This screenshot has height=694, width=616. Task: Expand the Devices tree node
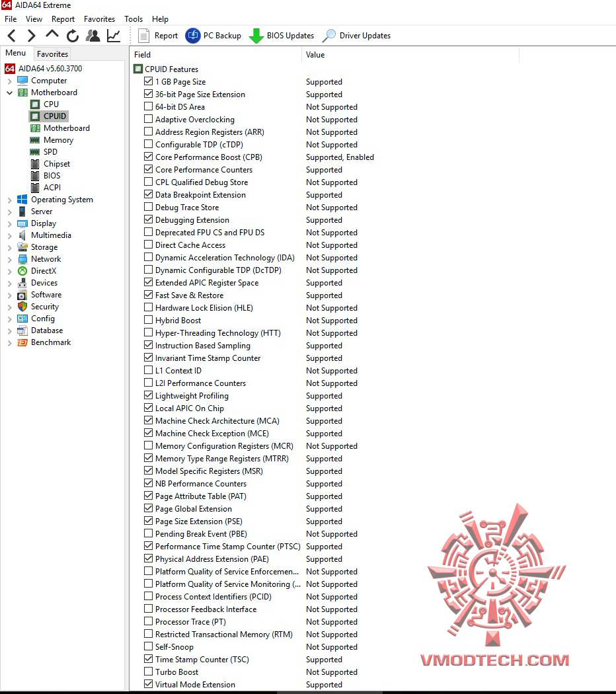click(x=9, y=284)
